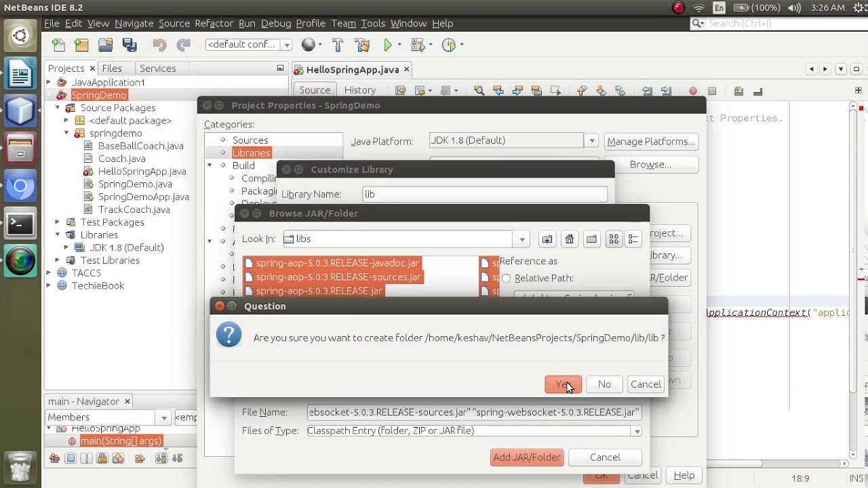Screen dimensions: 868x488
Task: Click the Shift Line Right editor icon
Action: 666,91
